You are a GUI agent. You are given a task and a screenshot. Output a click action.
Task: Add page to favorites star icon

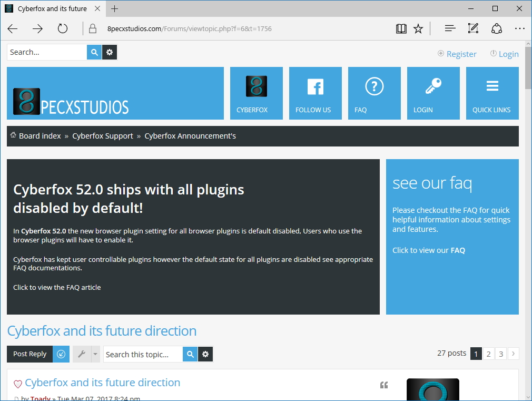point(418,28)
